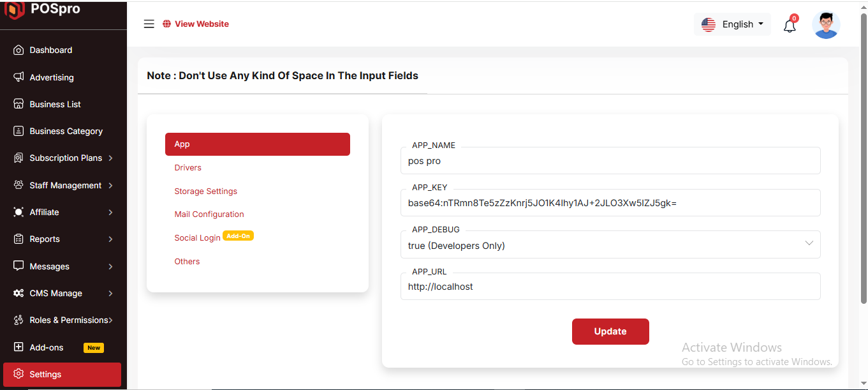Switch to the Mail Configuration tab
The height and width of the screenshot is (390, 868).
(209, 214)
